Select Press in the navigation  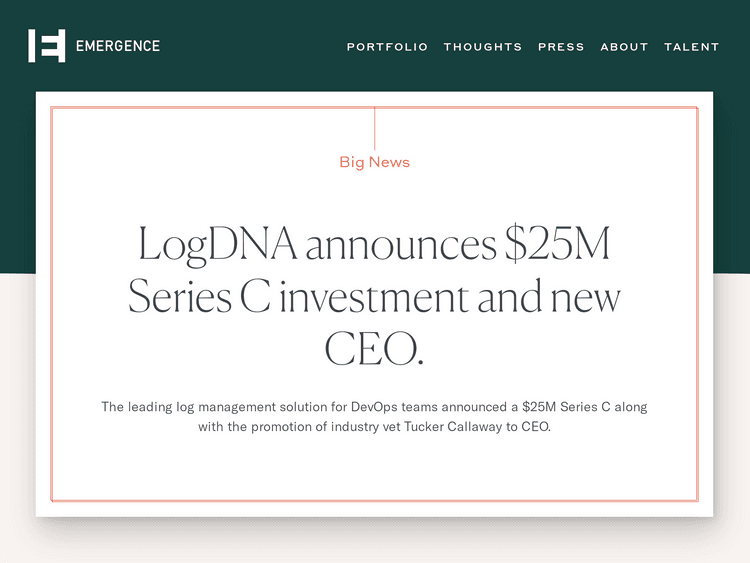coord(561,47)
